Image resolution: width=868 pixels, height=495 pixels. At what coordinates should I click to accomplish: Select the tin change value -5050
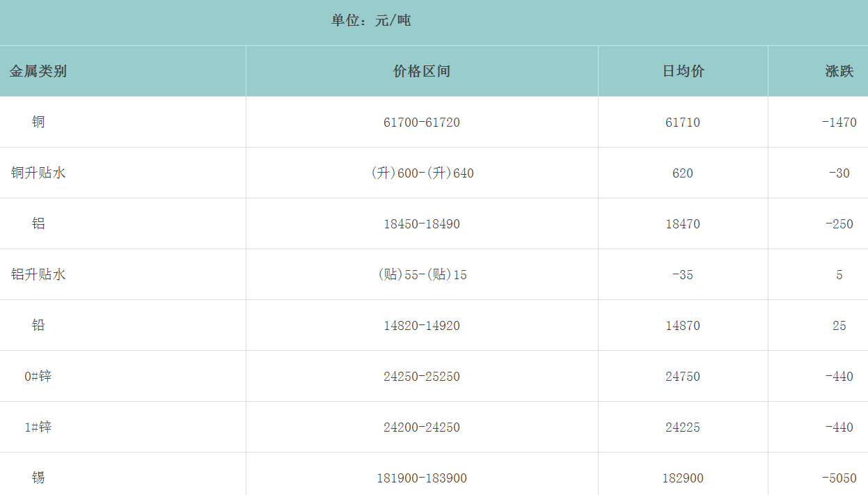coord(839,478)
